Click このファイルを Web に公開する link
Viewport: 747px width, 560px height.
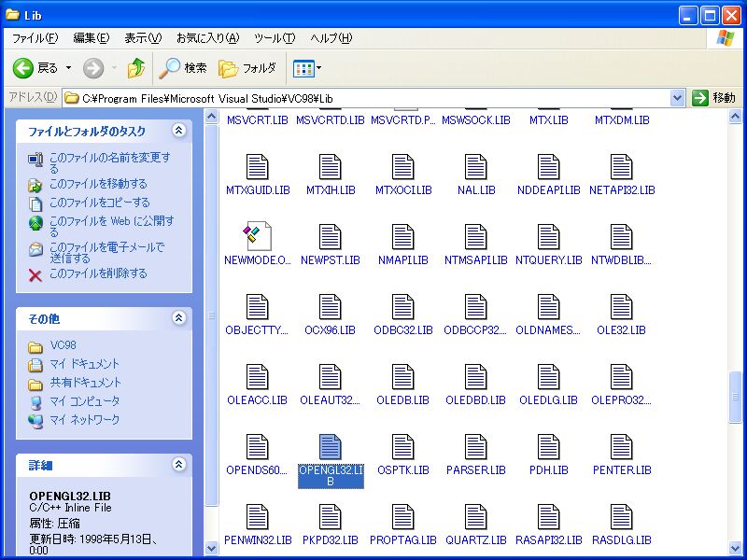pyautogui.click(x=111, y=226)
